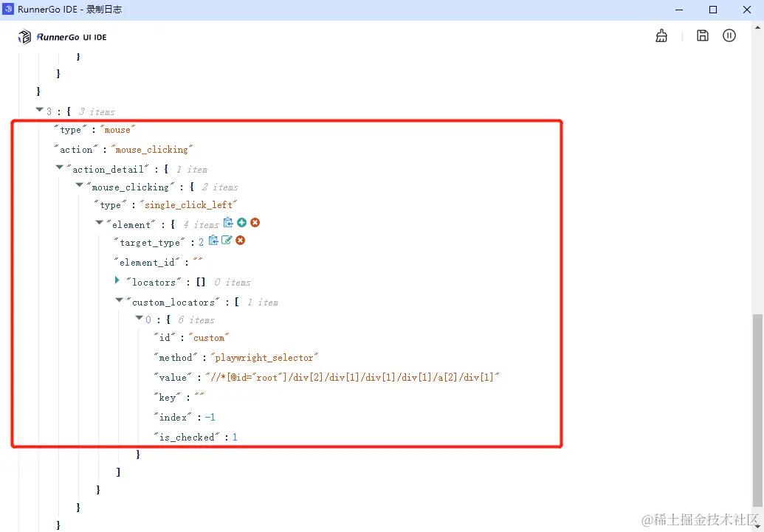This screenshot has width=764, height=532.
Task: Click the index value -1
Action: [210, 418]
